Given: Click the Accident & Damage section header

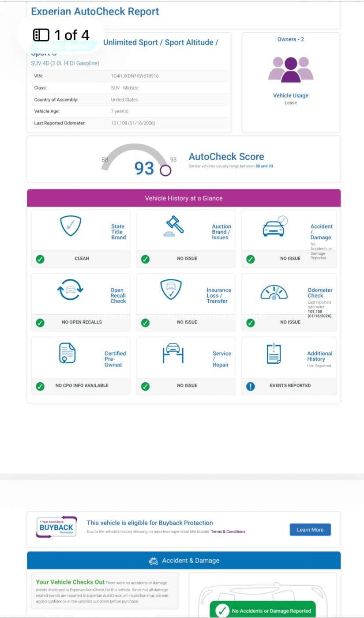Looking at the screenshot, I should click(x=184, y=560).
